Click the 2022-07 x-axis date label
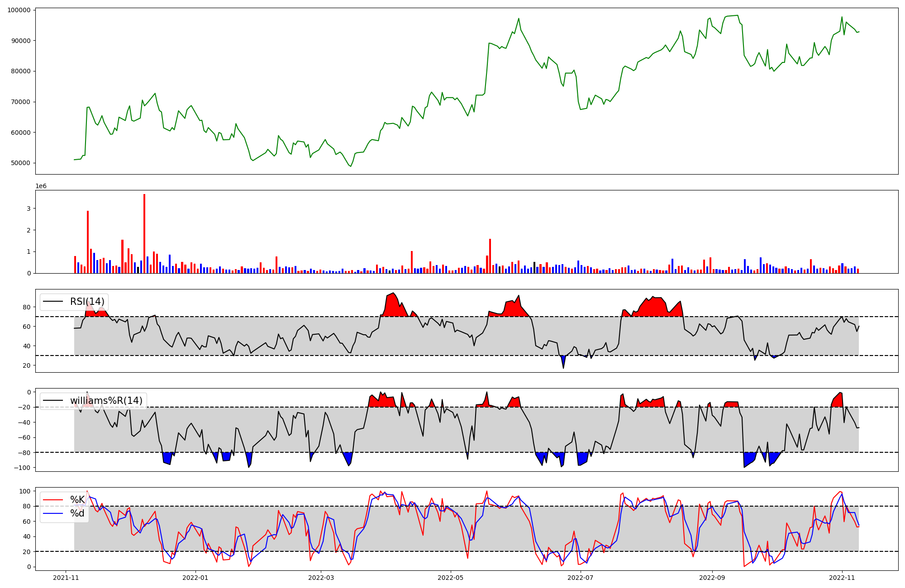 (580, 578)
